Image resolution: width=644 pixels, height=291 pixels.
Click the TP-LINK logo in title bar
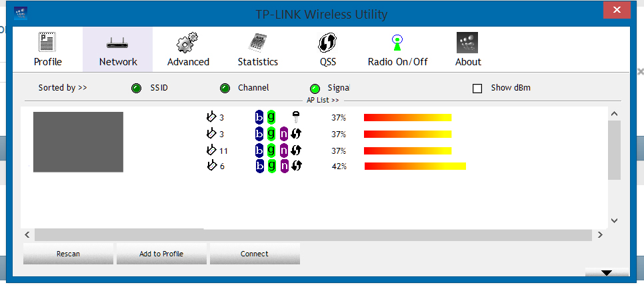(x=21, y=13)
